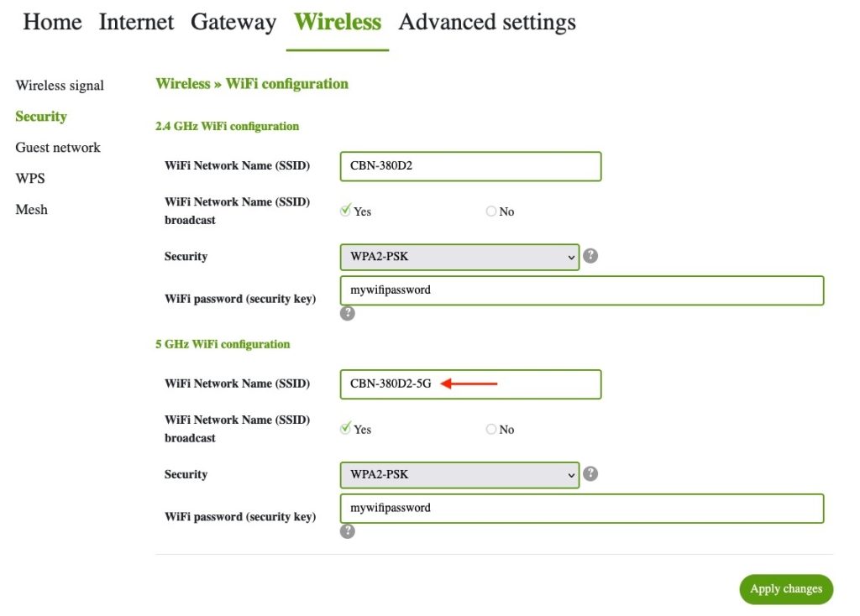The image size is (860, 616).
Task: Switch to the Gateway tab
Action: (233, 23)
